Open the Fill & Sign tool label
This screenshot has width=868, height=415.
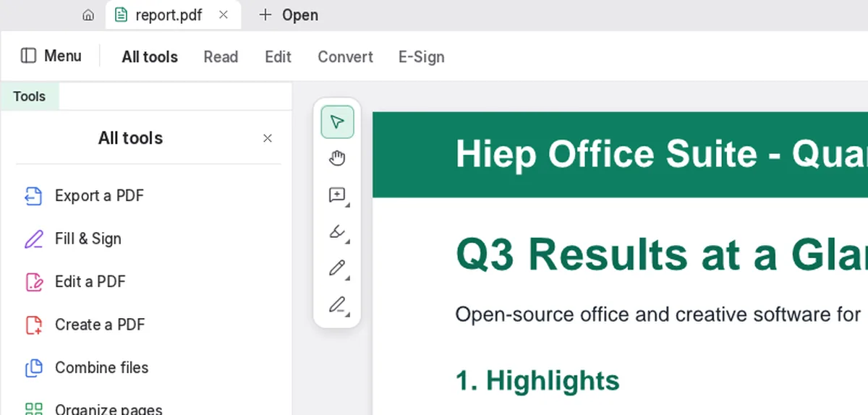point(88,239)
